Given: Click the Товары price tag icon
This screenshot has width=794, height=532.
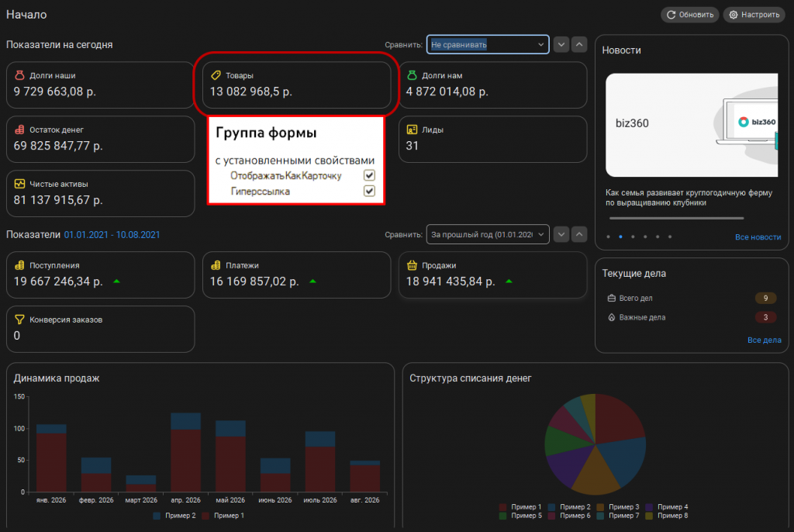Looking at the screenshot, I should click(216, 75).
